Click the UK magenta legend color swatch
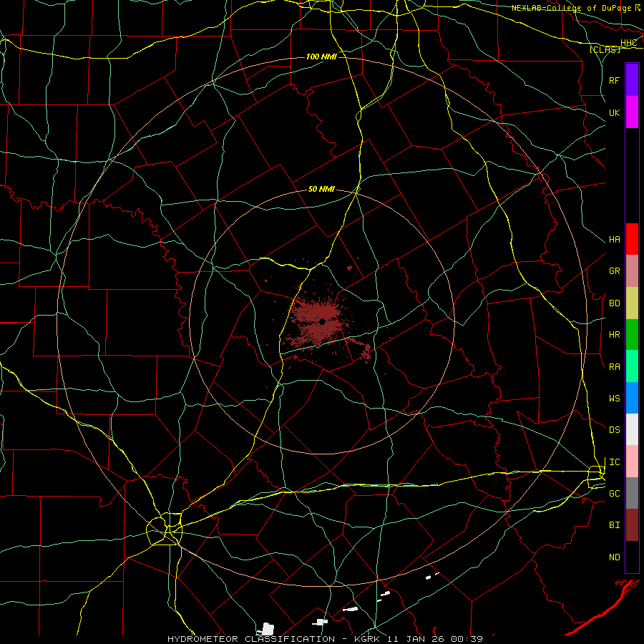Image resolution: width=644 pixels, height=644 pixels. pos(632,112)
